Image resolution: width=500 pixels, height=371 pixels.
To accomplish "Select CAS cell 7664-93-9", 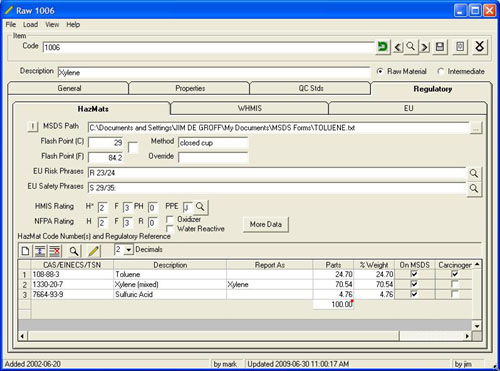I will [x=72, y=294].
